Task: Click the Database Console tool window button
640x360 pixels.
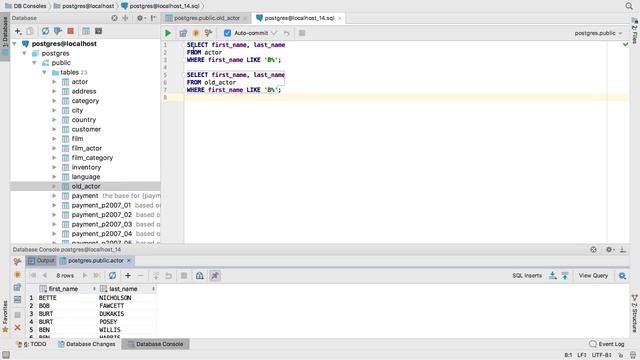Action: [156, 344]
